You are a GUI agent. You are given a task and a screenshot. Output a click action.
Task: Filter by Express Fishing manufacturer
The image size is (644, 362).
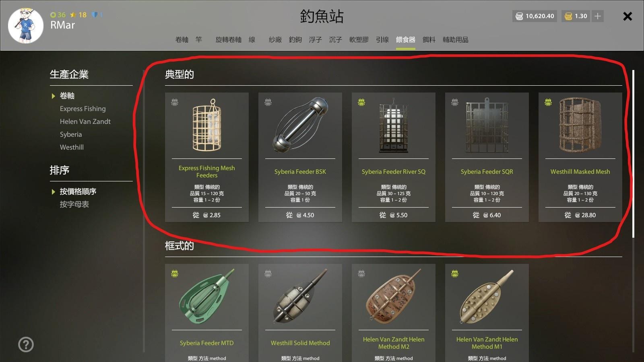pyautogui.click(x=83, y=109)
